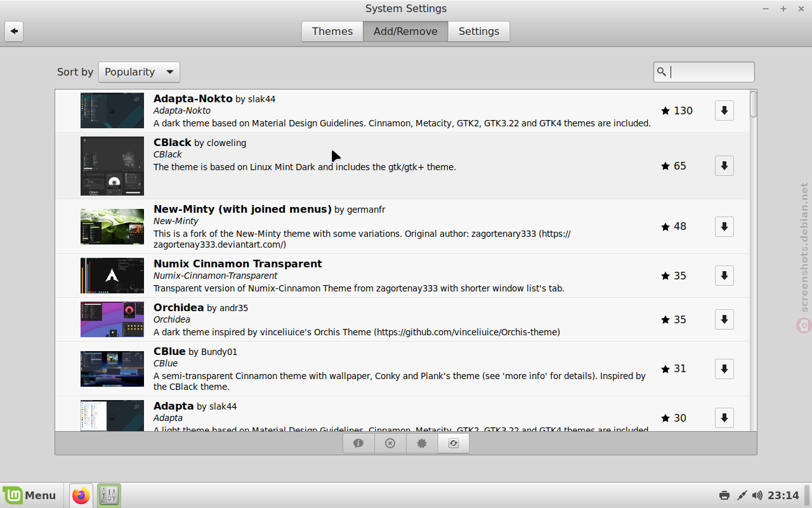Show desktop via panel corner strip
The height and width of the screenshot is (508, 812).
(x=808, y=495)
